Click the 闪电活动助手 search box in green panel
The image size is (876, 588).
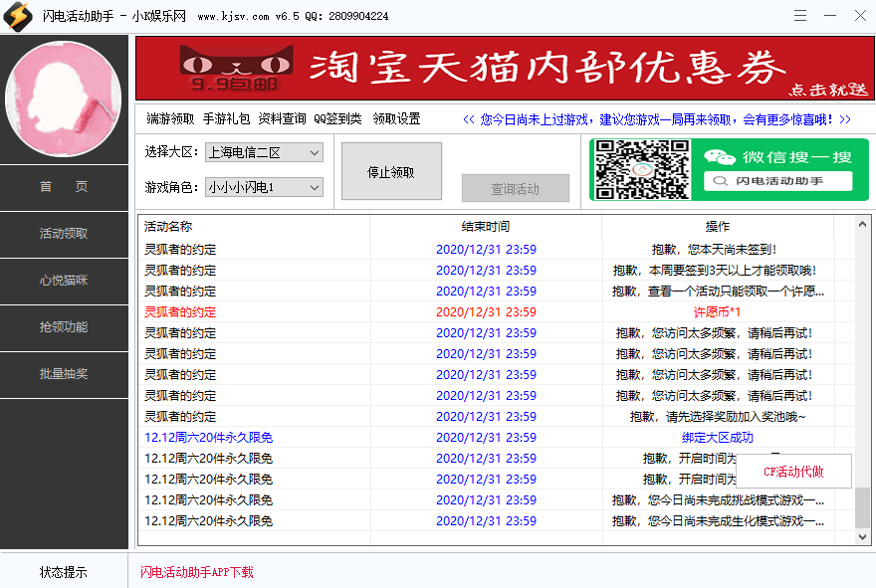[777, 180]
